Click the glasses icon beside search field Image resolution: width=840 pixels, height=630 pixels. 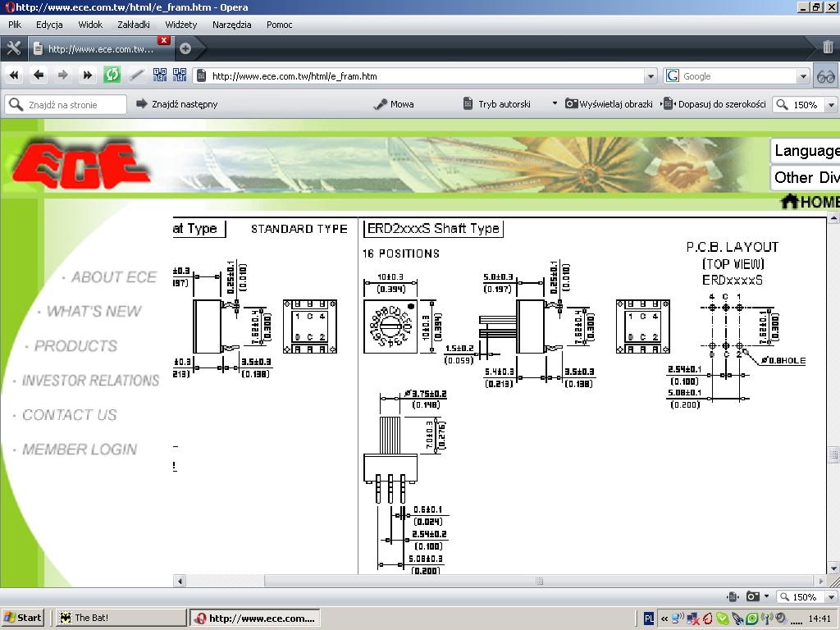826,76
